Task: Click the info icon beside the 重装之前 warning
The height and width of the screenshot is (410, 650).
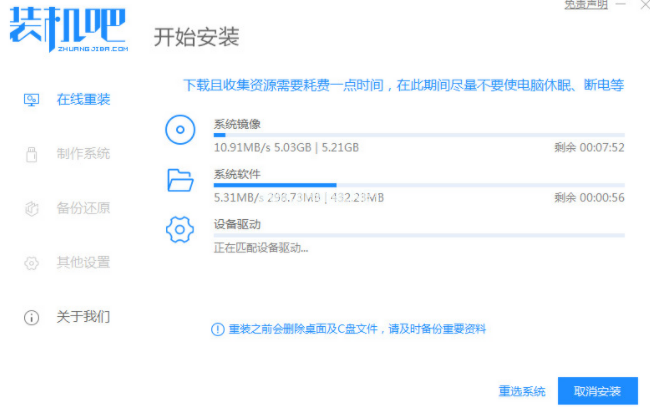Action: [x=217, y=329]
